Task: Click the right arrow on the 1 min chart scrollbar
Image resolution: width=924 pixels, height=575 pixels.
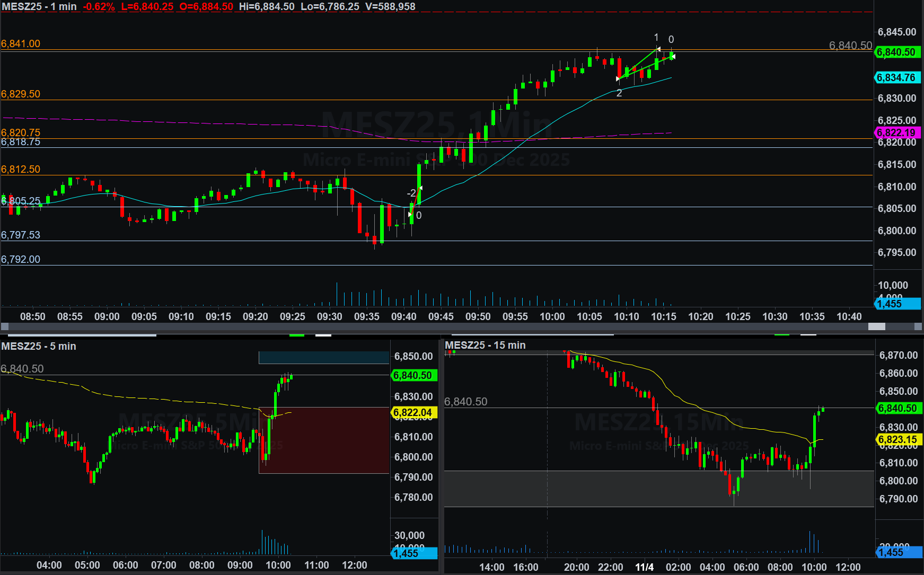Action: click(919, 326)
